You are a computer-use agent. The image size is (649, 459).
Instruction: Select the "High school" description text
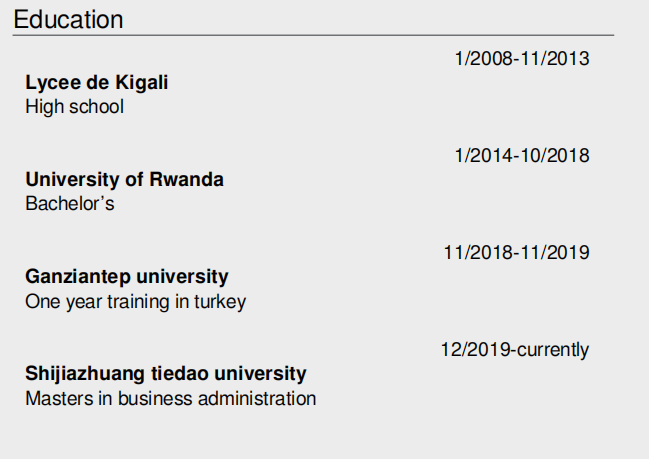click(x=74, y=106)
